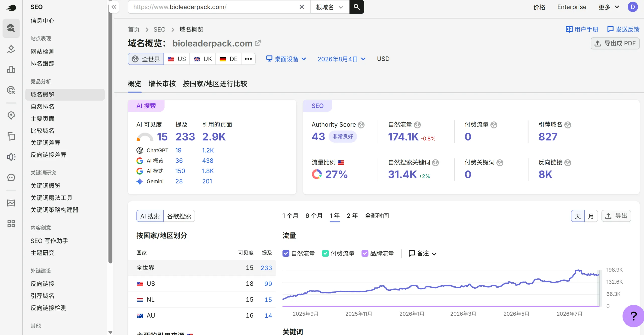Click 导出成 PDF button

615,43
